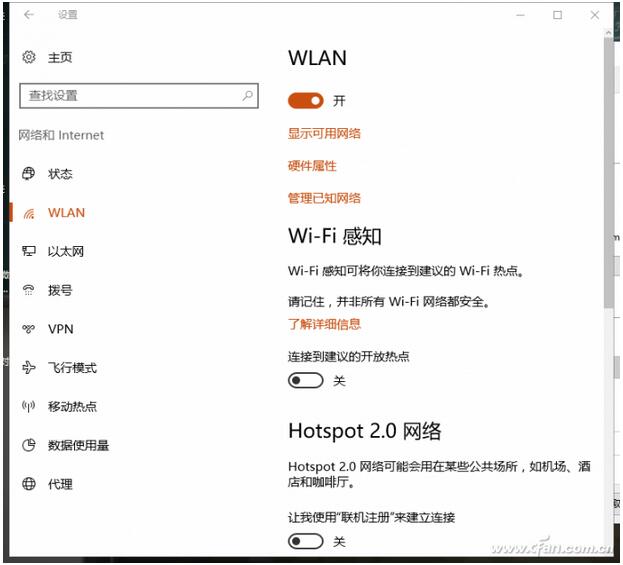This screenshot has width=623, height=565.
Task: Click the WLAN page title
Action: pos(317,58)
